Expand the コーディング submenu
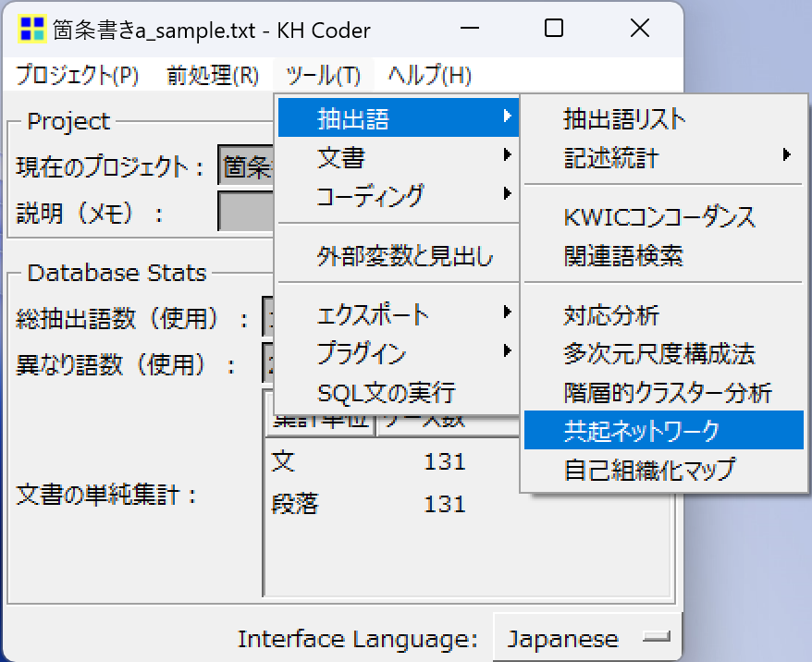Viewport: 812px width, 662px height. (399, 196)
